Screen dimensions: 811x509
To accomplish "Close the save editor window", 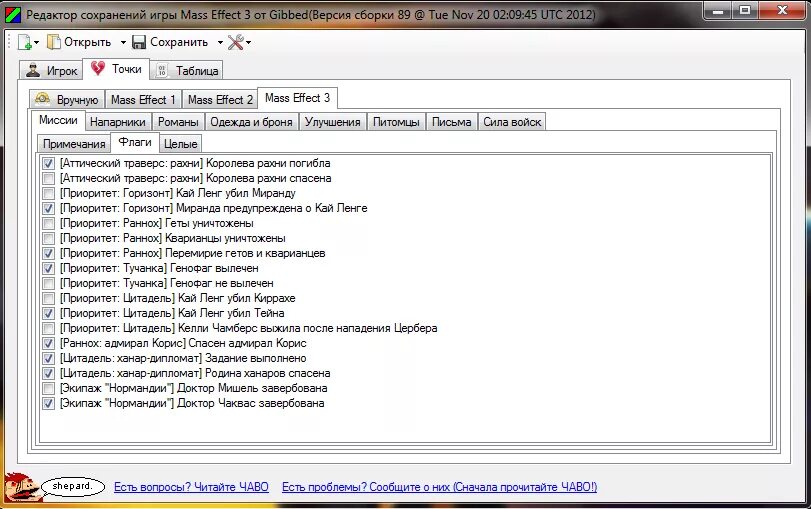I will click(783, 10).
